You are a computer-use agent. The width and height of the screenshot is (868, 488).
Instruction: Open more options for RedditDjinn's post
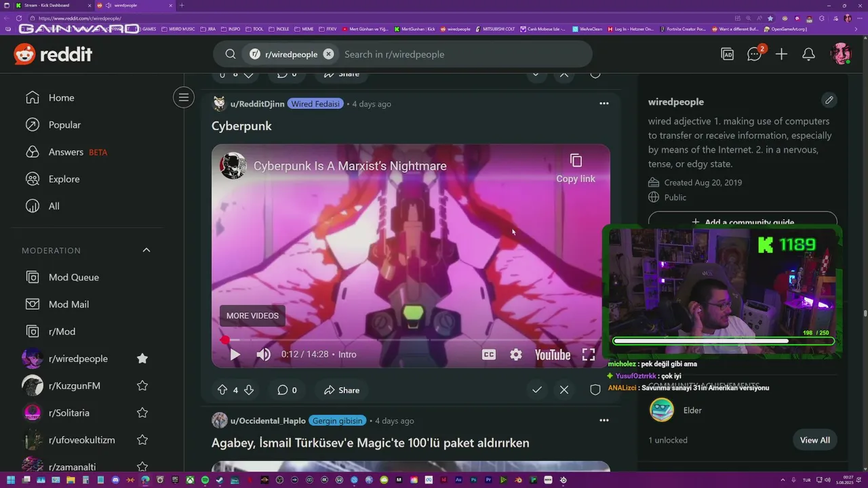pos(604,104)
